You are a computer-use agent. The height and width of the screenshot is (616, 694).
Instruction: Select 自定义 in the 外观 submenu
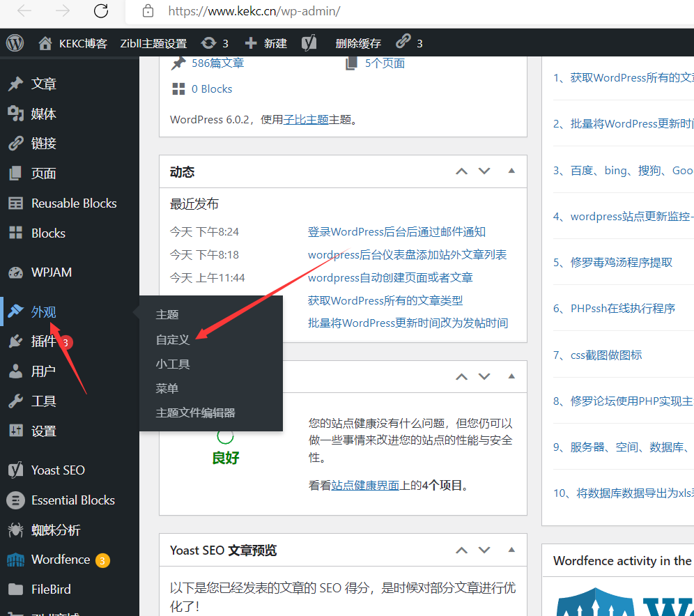(x=173, y=339)
